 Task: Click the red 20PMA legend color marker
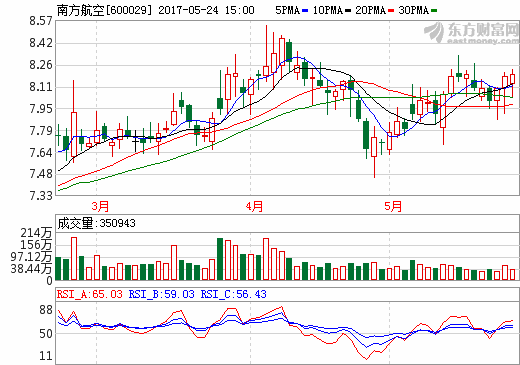point(391,11)
